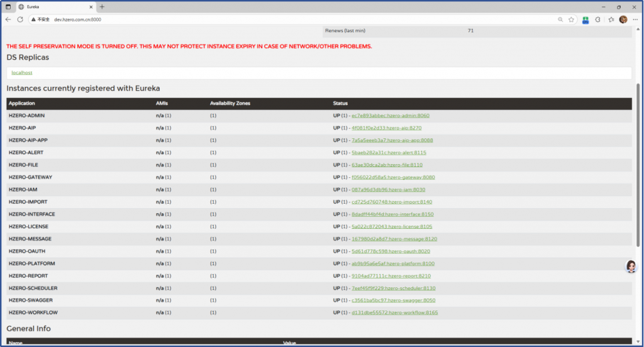
Task: Click the floating assistant avatar at right
Action: coord(631,267)
